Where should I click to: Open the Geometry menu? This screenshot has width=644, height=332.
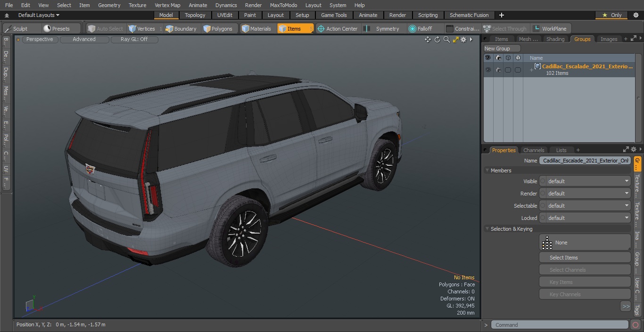(109, 5)
